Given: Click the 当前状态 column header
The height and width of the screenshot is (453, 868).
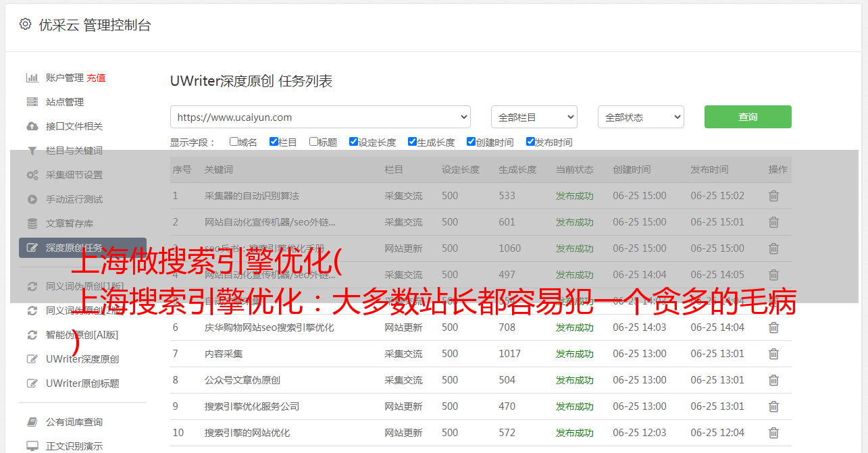Looking at the screenshot, I should pyautogui.click(x=575, y=169).
